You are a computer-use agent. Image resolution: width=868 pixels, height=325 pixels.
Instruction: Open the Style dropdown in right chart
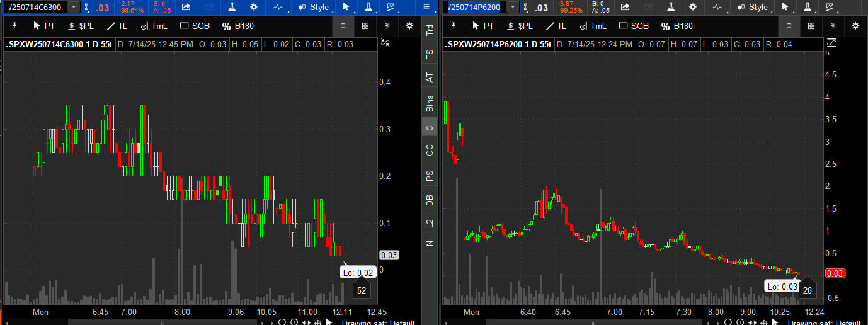[752, 7]
